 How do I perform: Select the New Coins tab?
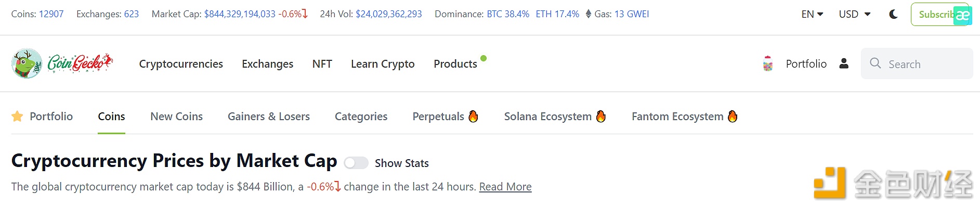pos(176,116)
